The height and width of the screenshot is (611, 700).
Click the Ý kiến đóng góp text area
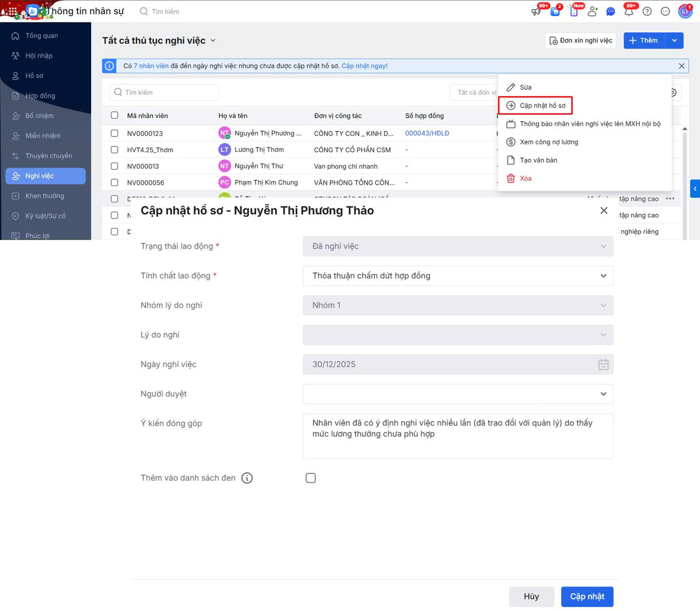[x=458, y=436]
